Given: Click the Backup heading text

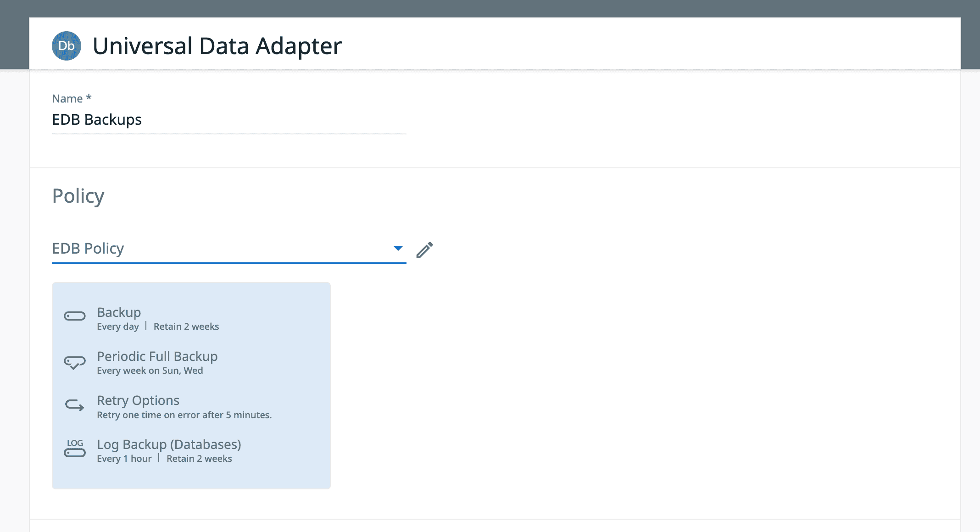Looking at the screenshot, I should click(119, 312).
